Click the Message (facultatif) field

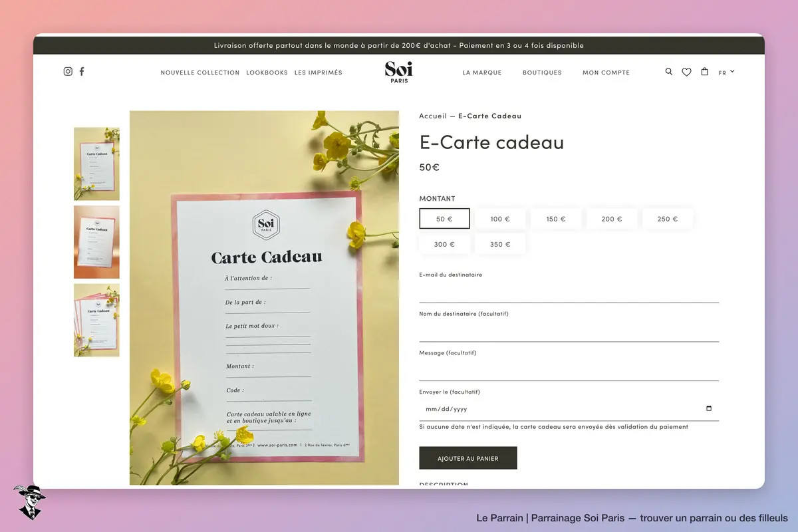pyautogui.click(x=569, y=370)
